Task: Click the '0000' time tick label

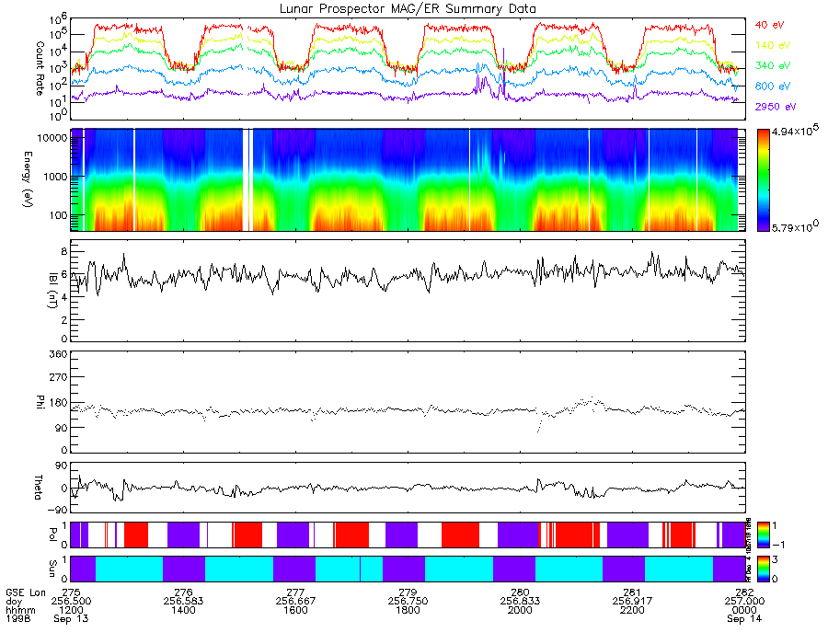Action: (x=744, y=610)
